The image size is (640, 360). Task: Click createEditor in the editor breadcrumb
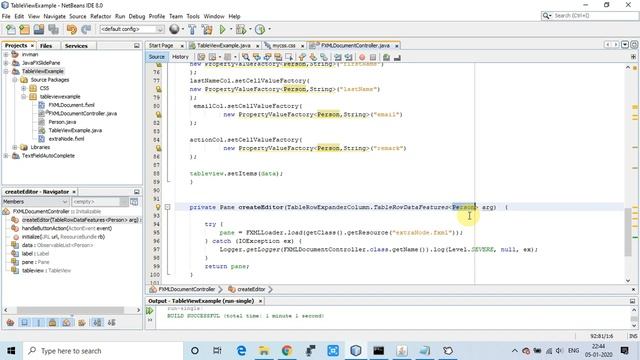point(251,289)
